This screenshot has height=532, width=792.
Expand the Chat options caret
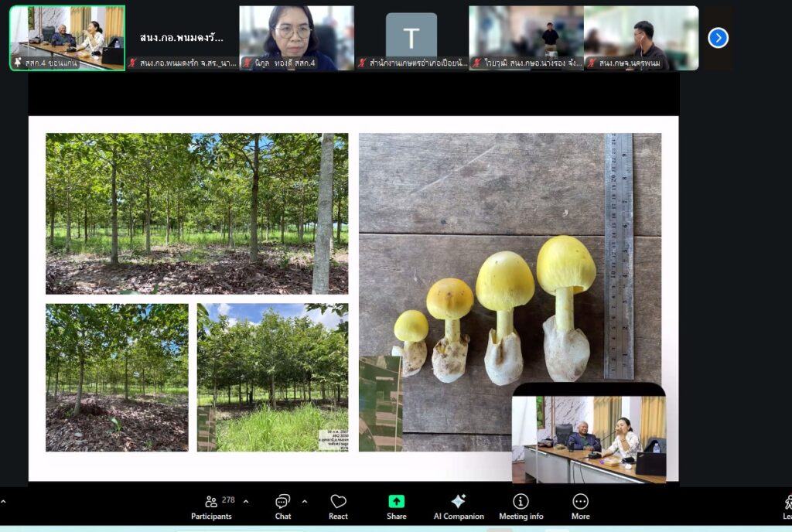(x=304, y=501)
